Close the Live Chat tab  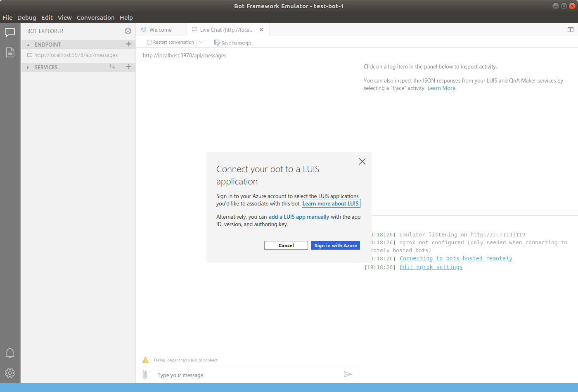(261, 30)
